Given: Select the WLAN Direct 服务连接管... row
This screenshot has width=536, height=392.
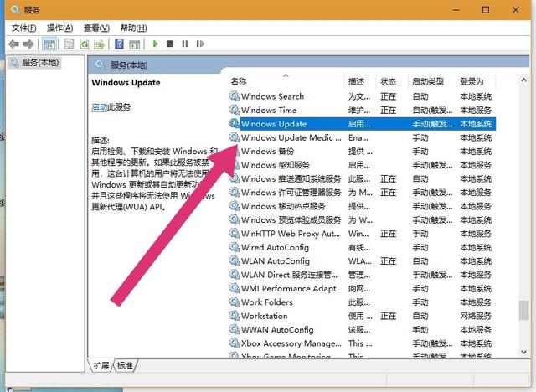Looking at the screenshot, I should pos(362,275).
